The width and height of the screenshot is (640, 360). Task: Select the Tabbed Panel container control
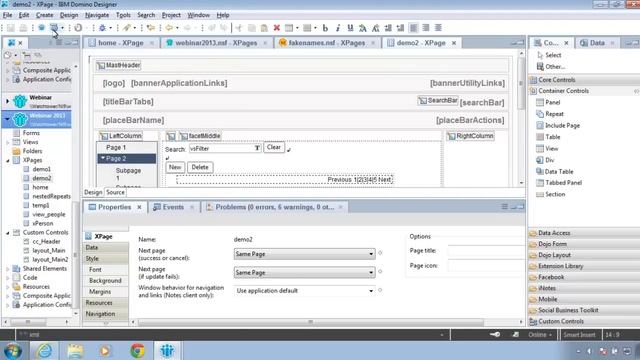(x=563, y=183)
